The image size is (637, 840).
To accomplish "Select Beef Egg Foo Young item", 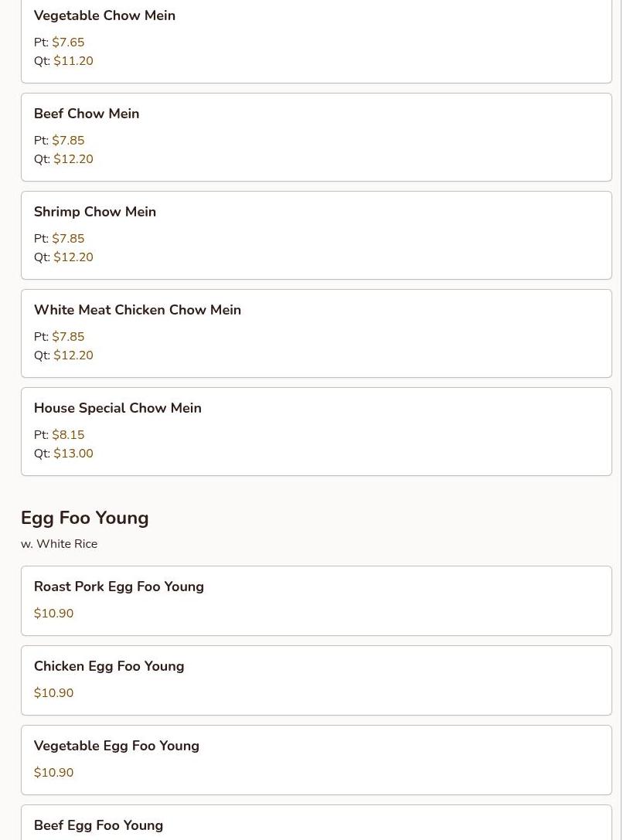I will click(x=316, y=822).
